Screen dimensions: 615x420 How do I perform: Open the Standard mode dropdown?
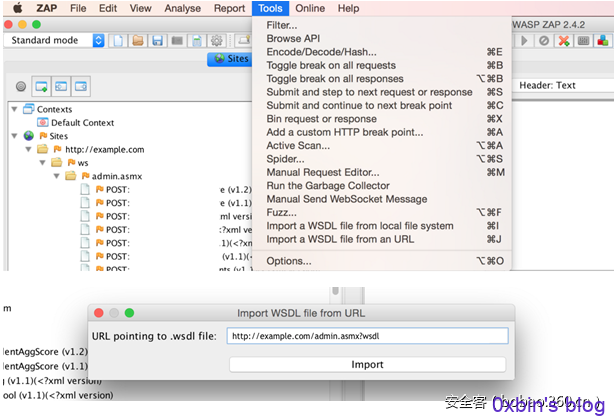coord(54,40)
